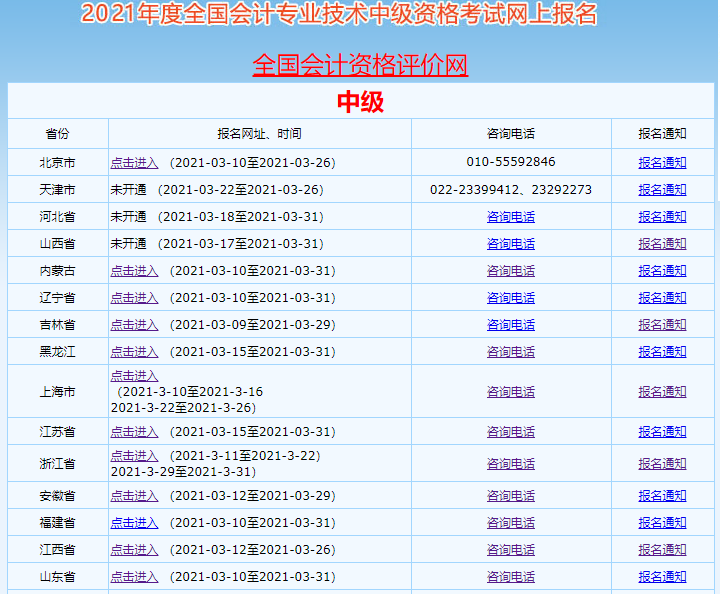Screen dimensions: 720x594
Task: Click 浙江省 date range 2021-3-29至2021-3-31
Action: [x=183, y=471]
